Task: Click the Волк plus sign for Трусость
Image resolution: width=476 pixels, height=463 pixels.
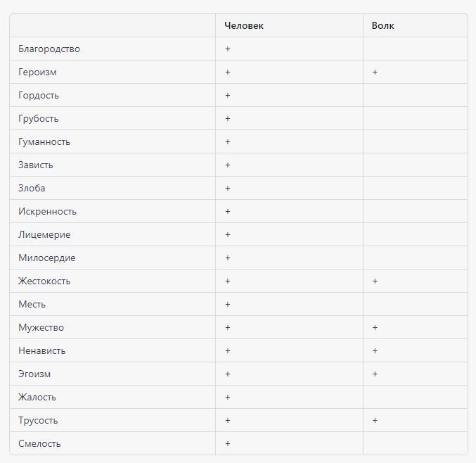Action: tap(375, 421)
